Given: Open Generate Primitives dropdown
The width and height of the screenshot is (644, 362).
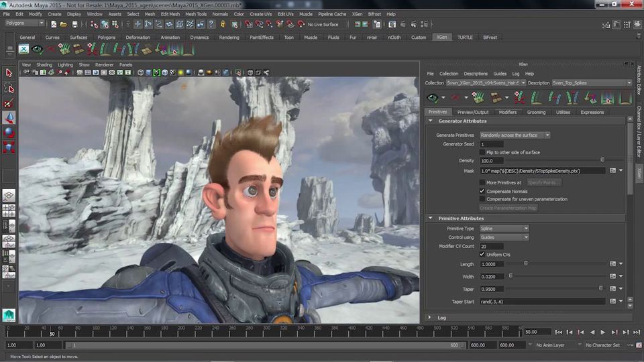Looking at the screenshot, I should coord(515,135).
